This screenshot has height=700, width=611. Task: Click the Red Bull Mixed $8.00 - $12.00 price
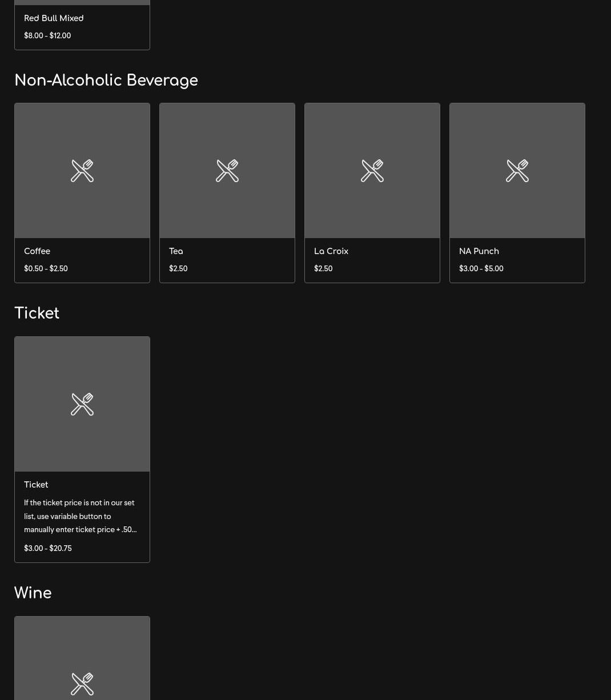click(47, 35)
